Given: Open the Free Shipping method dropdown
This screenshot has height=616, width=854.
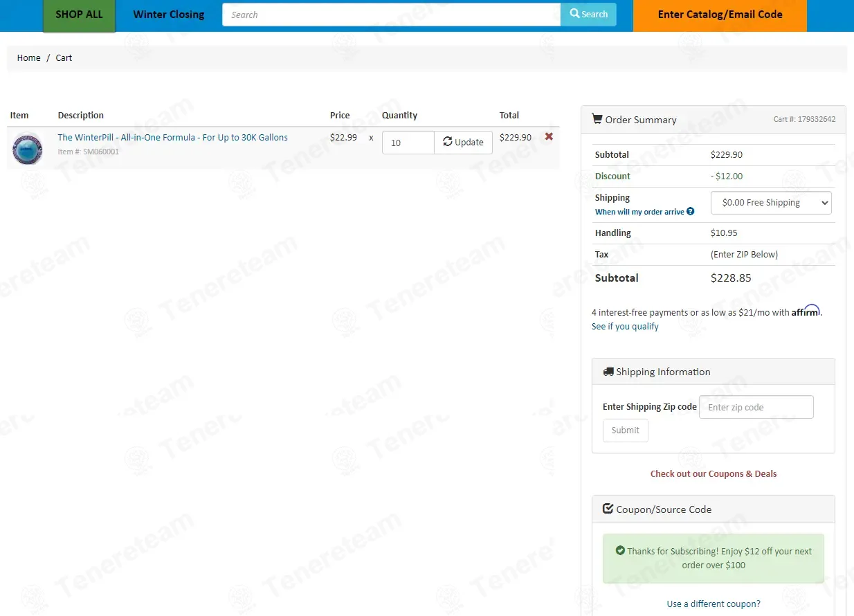Looking at the screenshot, I should [x=771, y=203].
